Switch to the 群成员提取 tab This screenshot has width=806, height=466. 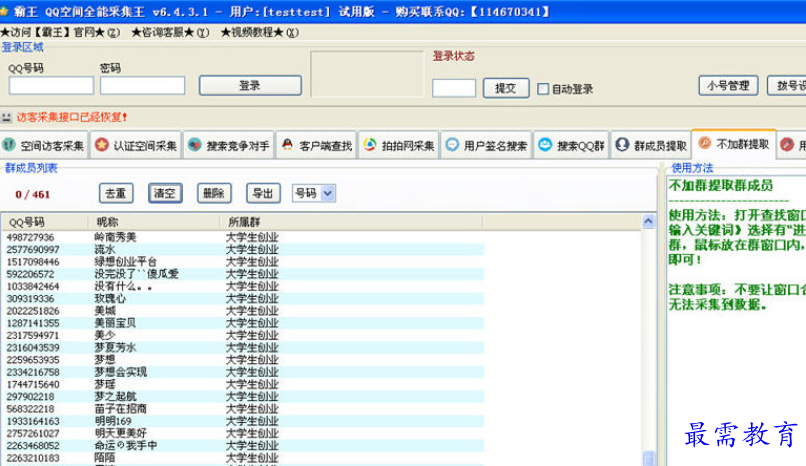[651, 145]
